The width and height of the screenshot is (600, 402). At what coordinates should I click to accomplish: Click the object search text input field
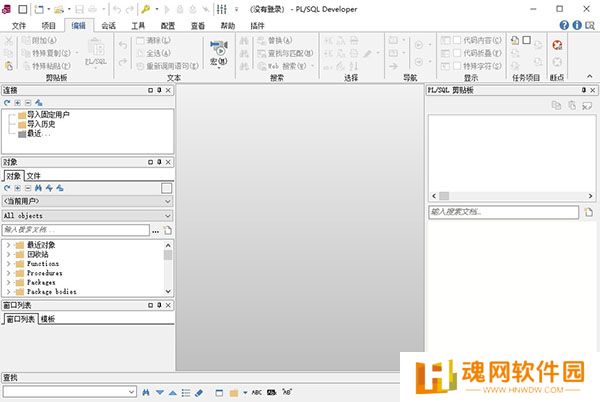click(76, 230)
